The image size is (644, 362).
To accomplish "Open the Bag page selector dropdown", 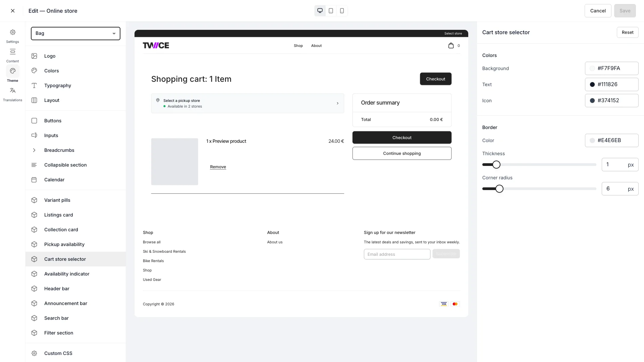I will [x=75, y=34].
